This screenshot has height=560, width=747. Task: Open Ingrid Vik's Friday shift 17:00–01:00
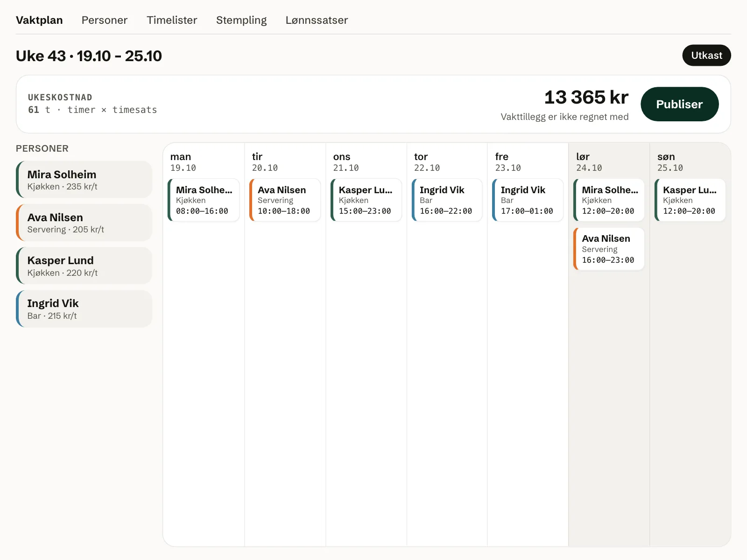tap(528, 200)
